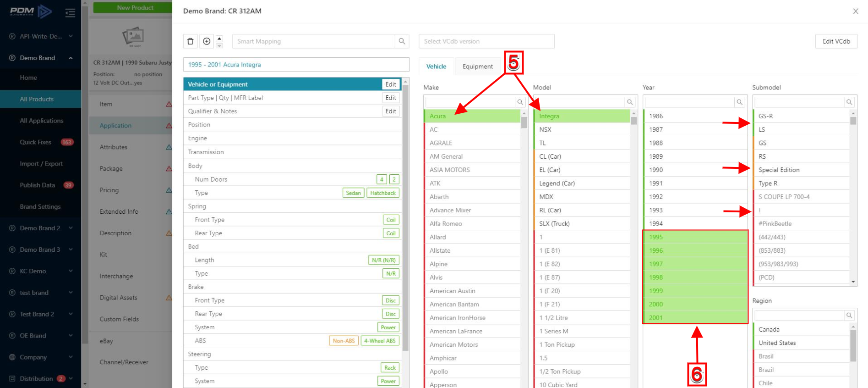Click the New Product button
The height and width of the screenshot is (388, 868).
coord(133,7)
